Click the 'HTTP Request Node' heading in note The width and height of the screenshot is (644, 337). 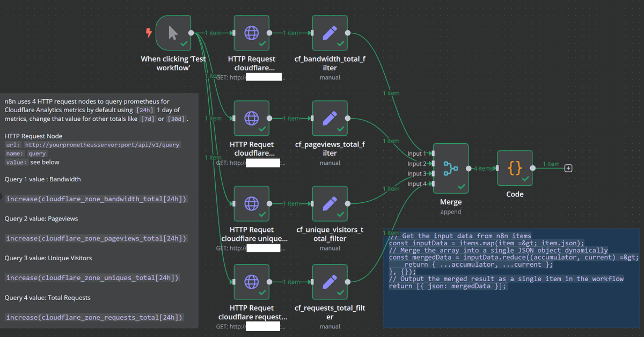33,136
